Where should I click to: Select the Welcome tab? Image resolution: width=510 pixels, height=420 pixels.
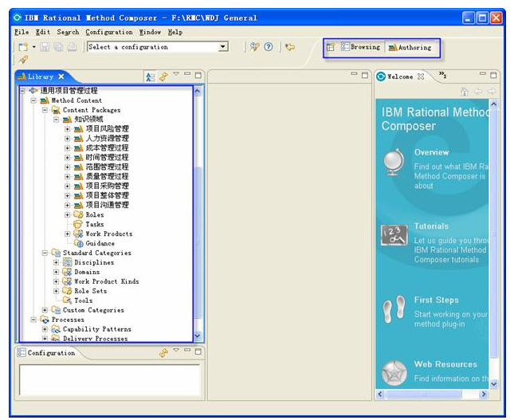coord(400,77)
